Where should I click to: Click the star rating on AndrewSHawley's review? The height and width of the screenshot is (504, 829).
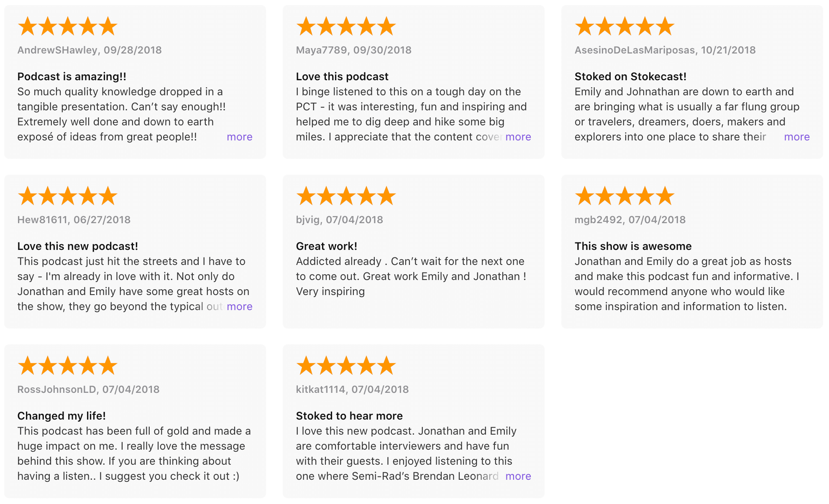[x=67, y=26]
